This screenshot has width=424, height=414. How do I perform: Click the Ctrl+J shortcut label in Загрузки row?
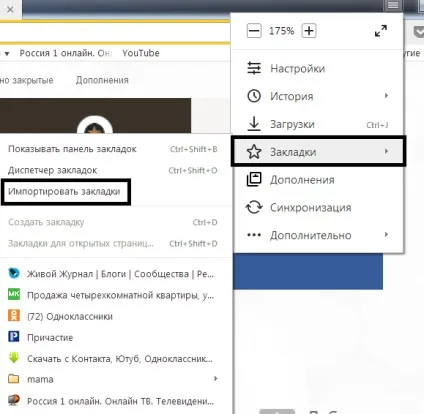(377, 125)
